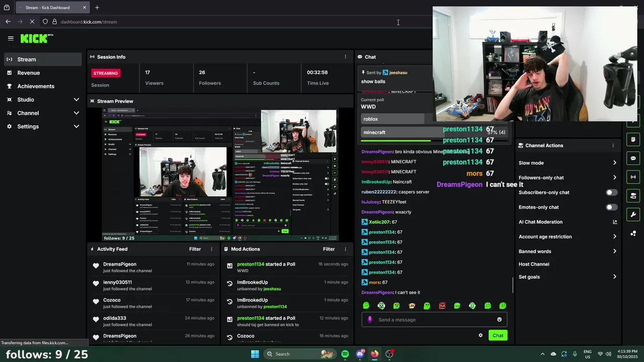Open Session Info three-dot options
This screenshot has height=362, width=644.
click(x=345, y=57)
